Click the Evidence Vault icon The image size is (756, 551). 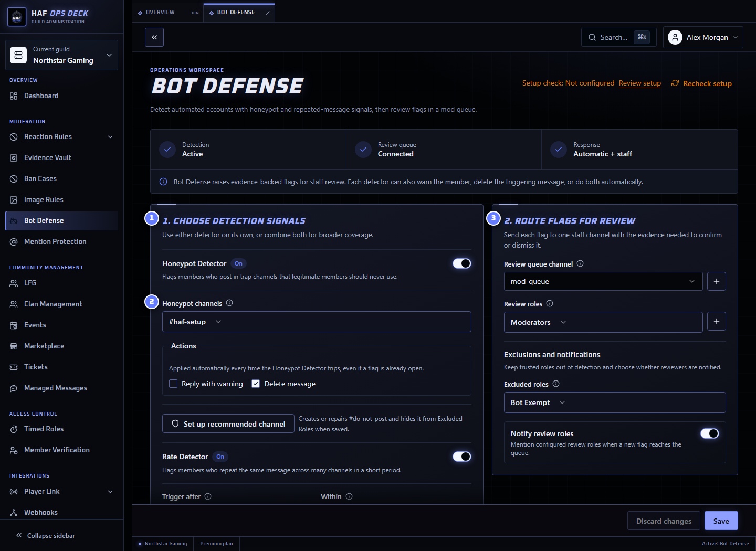(14, 157)
